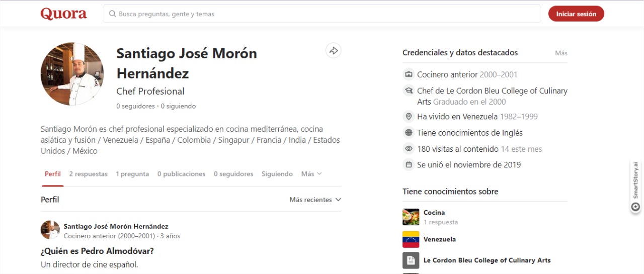The height and width of the screenshot is (274, 644).
Task: Click the 1 respuesta text under Cocina
Action: 441,222
